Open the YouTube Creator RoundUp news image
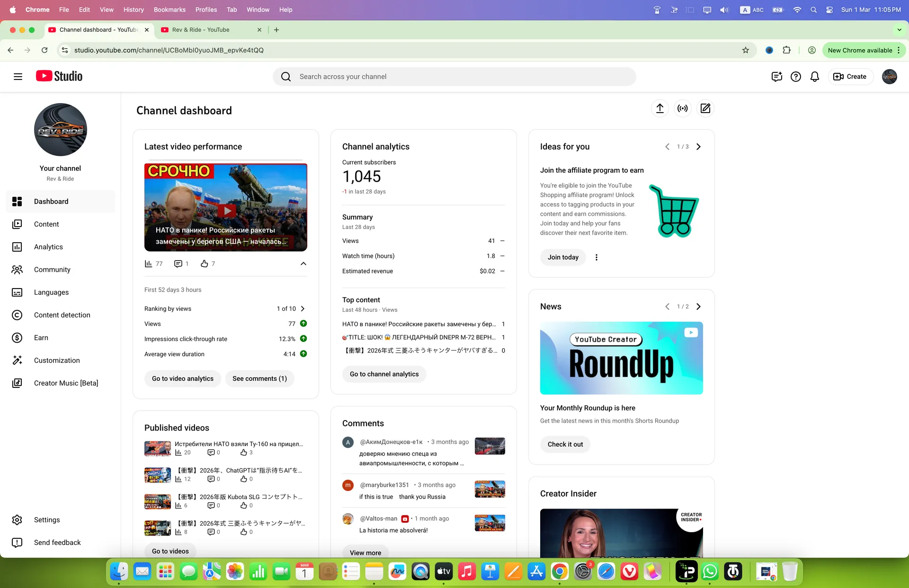 point(622,358)
